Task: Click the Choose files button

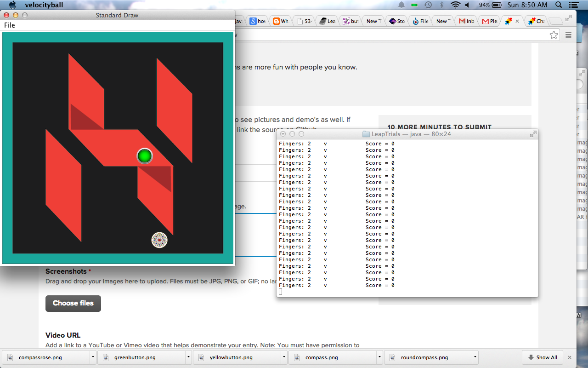Action: tap(73, 303)
